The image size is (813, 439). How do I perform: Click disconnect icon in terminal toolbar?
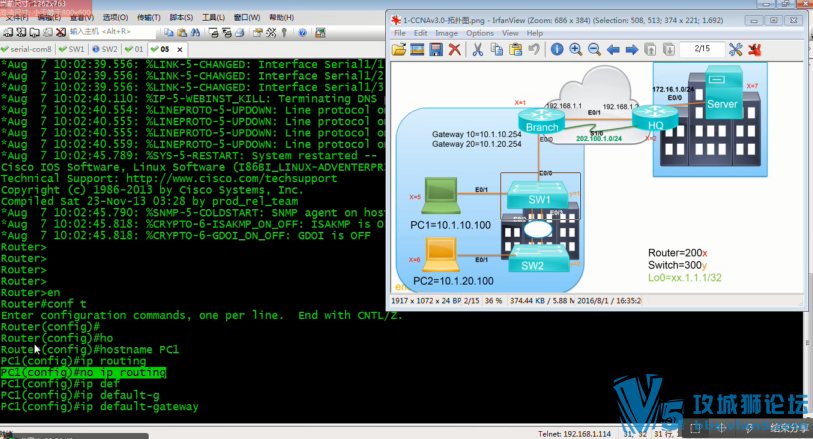(x=61, y=33)
